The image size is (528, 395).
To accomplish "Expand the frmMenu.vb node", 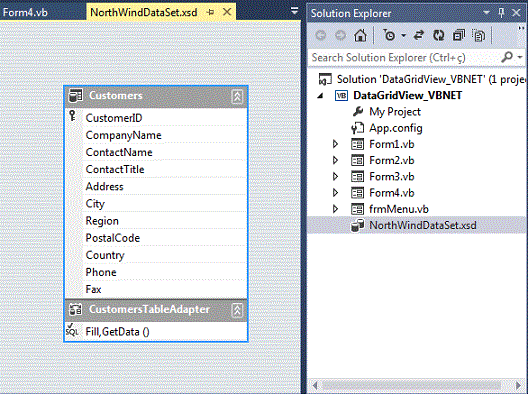I will (335, 209).
